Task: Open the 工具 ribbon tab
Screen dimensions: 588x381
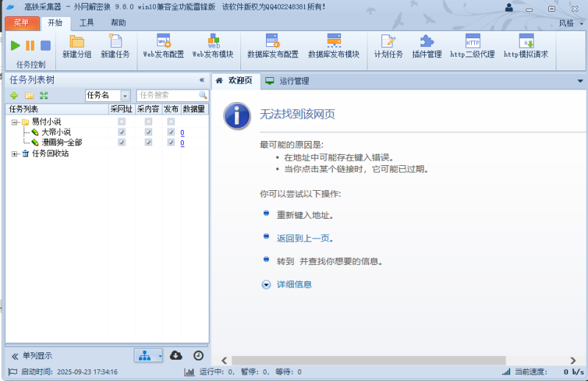Action: pyautogui.click(x=86, y=23)
